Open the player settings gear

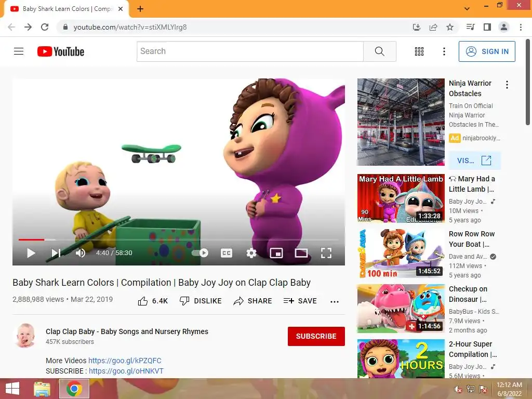coord(251,253)
